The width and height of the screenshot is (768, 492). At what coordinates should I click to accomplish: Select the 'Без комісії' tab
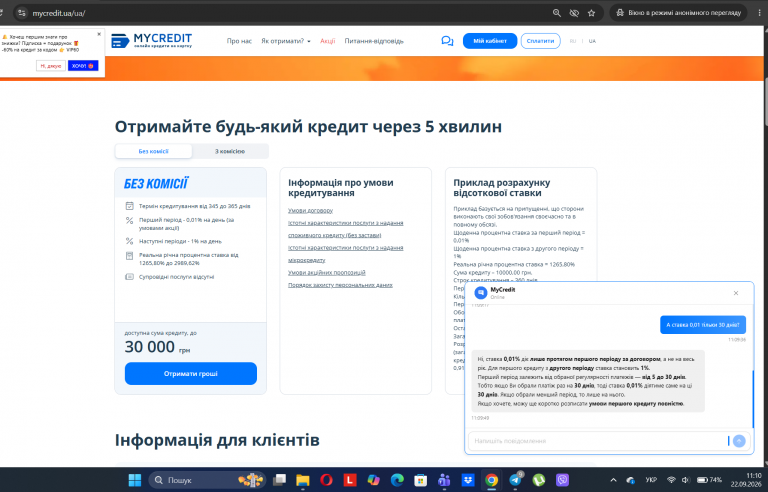(153, 151)
